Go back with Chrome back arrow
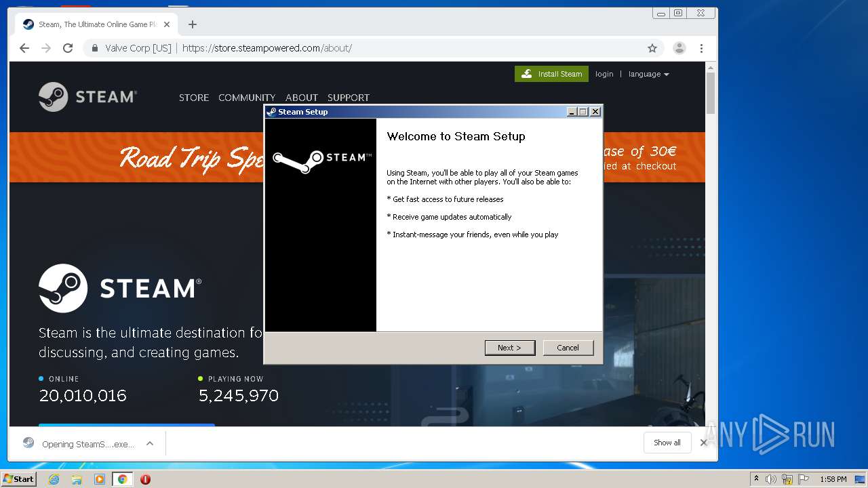 pos(24,48)
